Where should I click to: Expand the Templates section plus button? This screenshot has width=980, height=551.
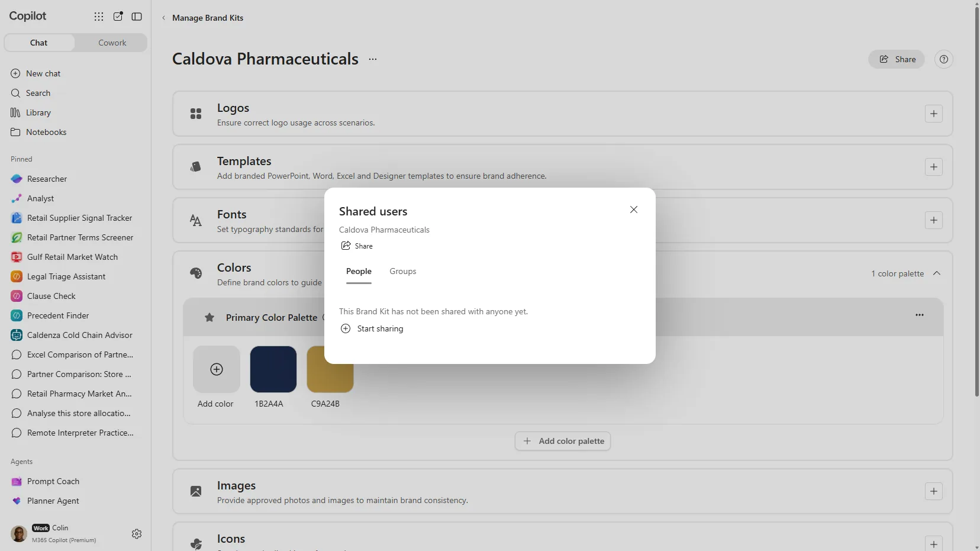(934, 167)
